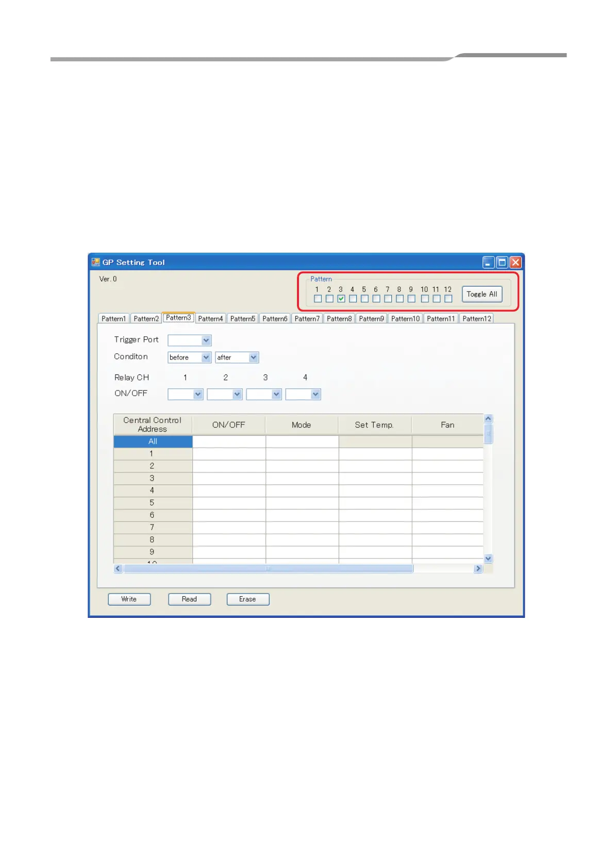The height and width of the screenshot is (868, 614).
Task: Open the Trigger Port dropdown
Action: [x=190, y=340]
